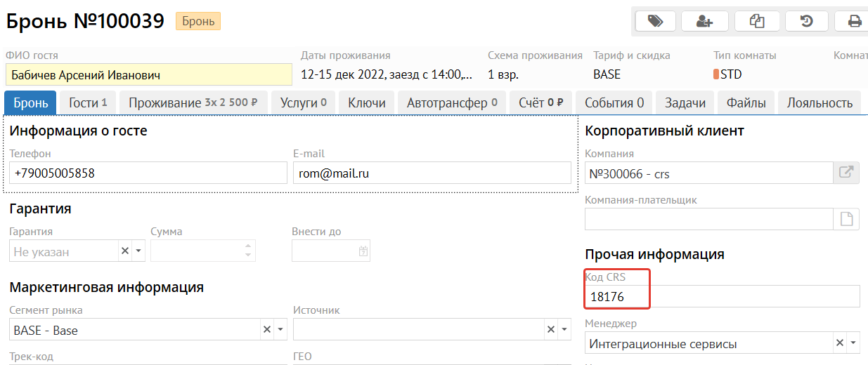
Task: Switch to the Гости tab
Action: (88, 103)
